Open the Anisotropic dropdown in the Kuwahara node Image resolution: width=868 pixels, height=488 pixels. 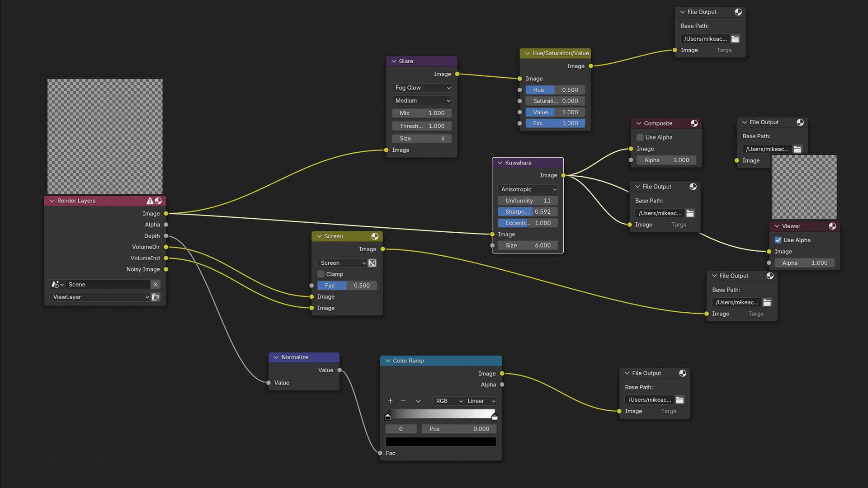coord(528,189)
